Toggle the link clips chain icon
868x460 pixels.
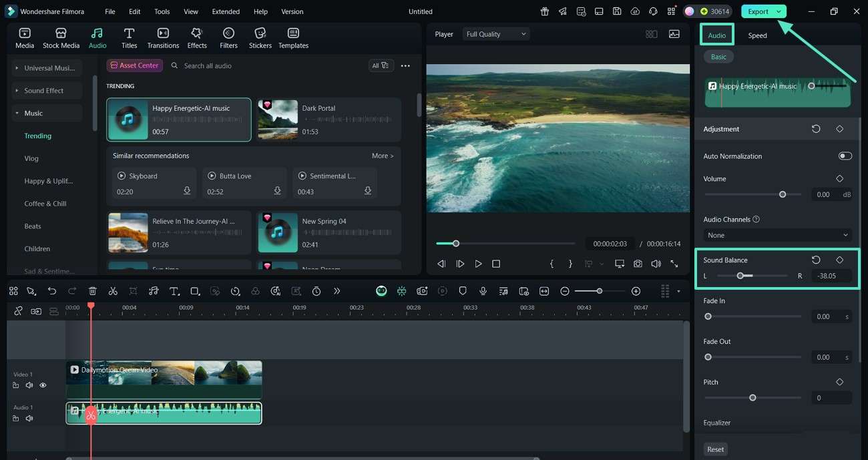click(18, 310)
